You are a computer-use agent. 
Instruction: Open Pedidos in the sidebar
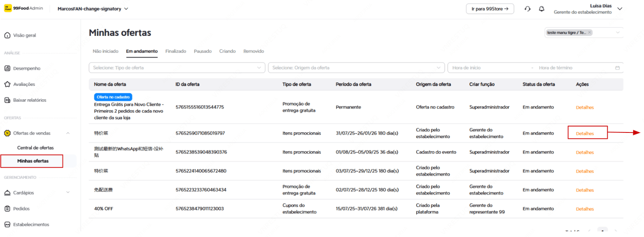click(21, 209)
